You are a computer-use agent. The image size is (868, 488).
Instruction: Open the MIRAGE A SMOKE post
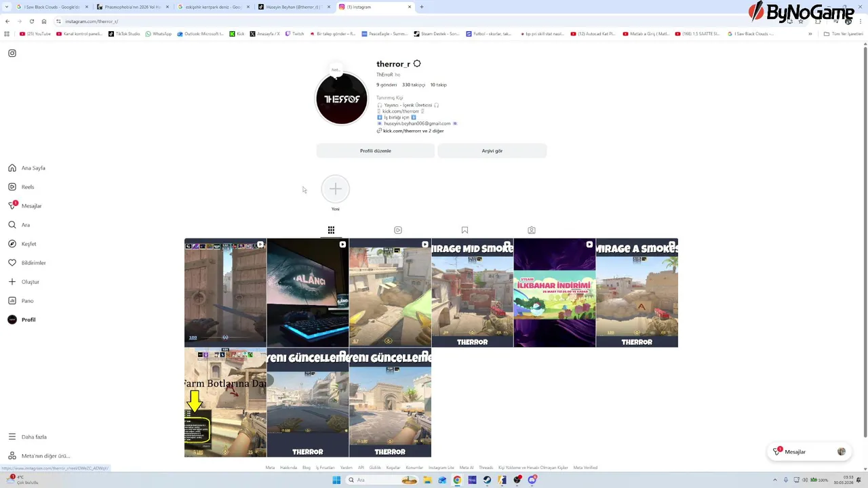[x=637, y=293]
